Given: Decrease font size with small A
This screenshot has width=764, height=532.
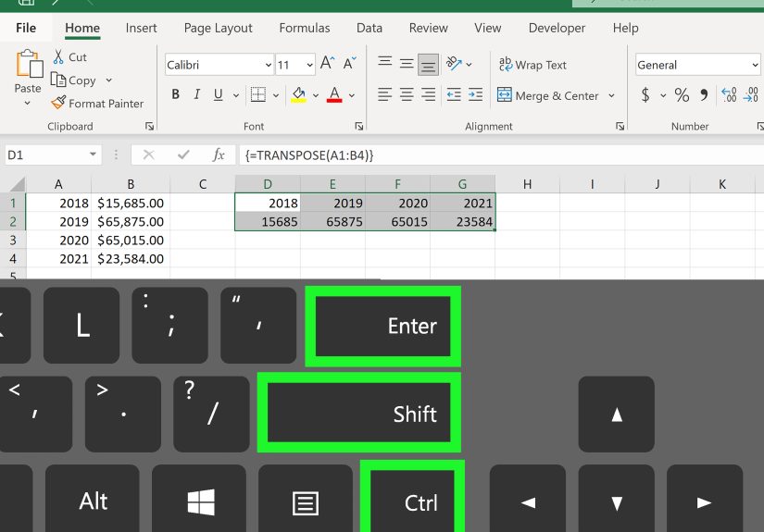Looking at the screenshot, I should coord(349,63).
